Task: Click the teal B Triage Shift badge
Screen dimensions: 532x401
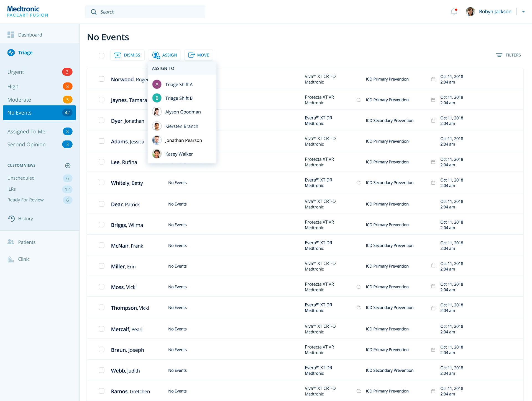Action: [157, 98]
